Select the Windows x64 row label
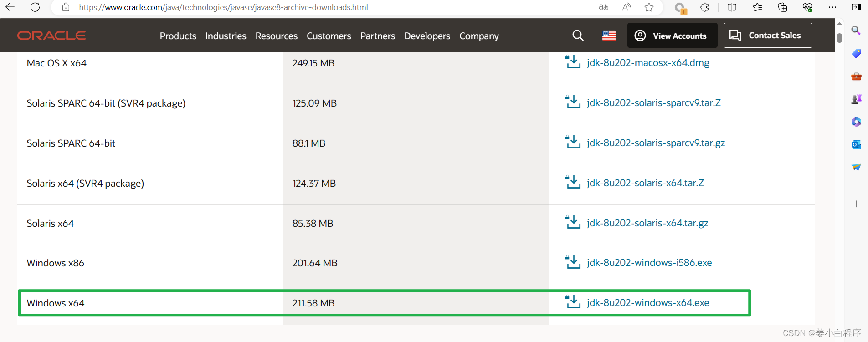Viewport: 868px width, 342px height. pyautogui.click(x=56, y=303)
